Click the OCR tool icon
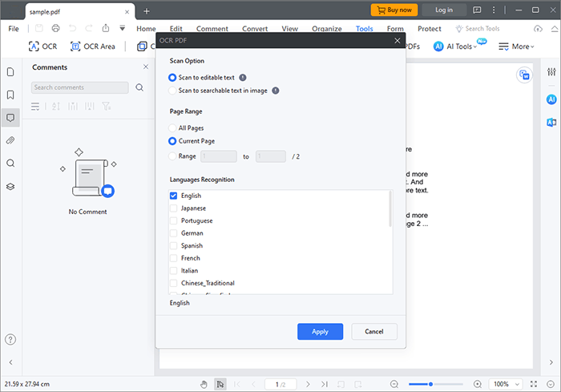The height and width of the screenshot is (392, 561). coord(42,46)
